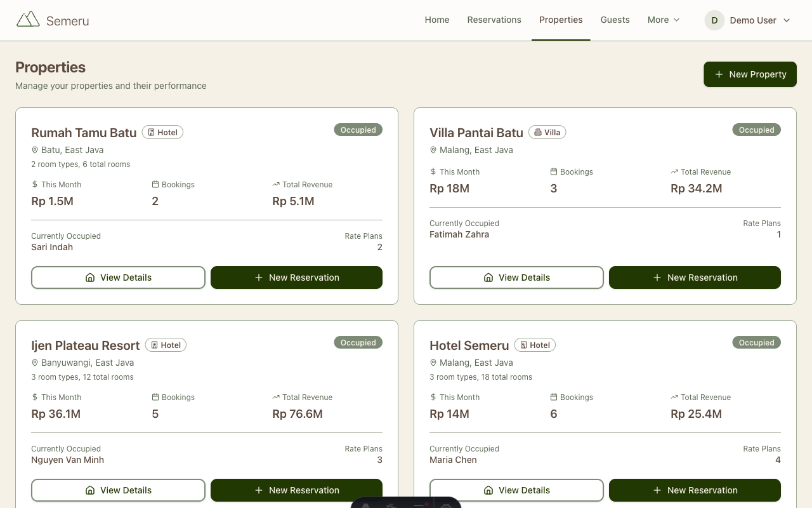Open the Reservations tab

pyautogui.click(x=494, y=20)
